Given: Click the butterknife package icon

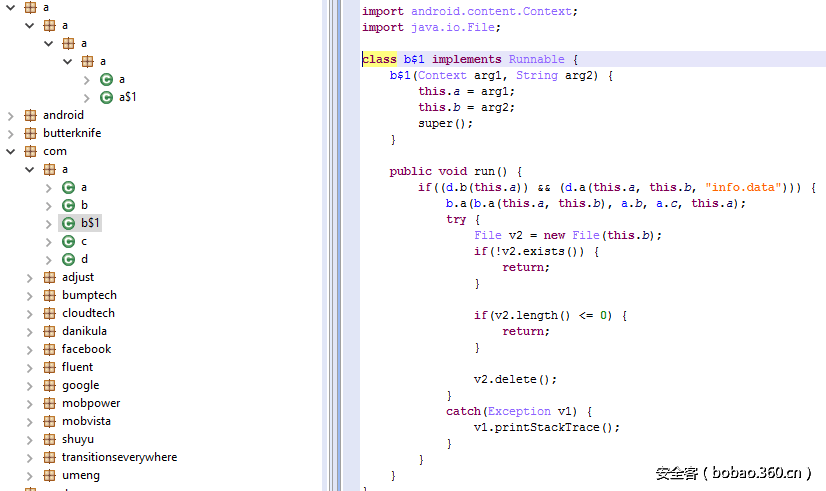Looking at the screenshot, I should coord(30,133).
